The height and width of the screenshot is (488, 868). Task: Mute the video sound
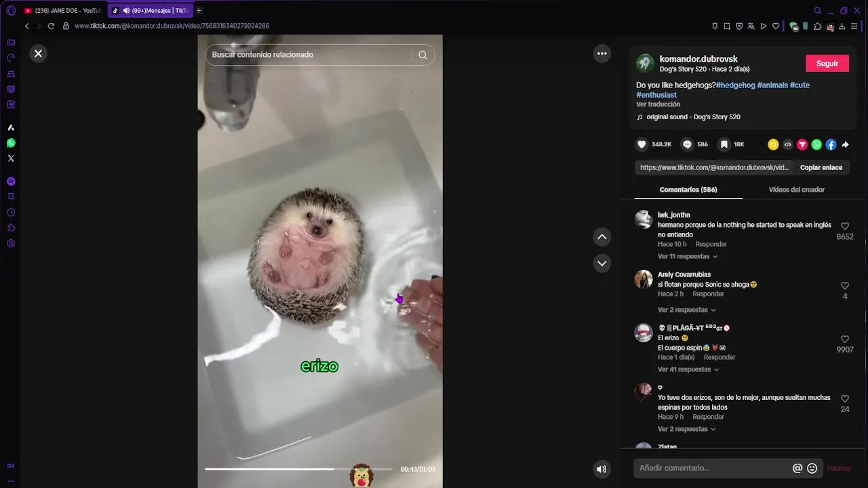[x=601, y=469]
